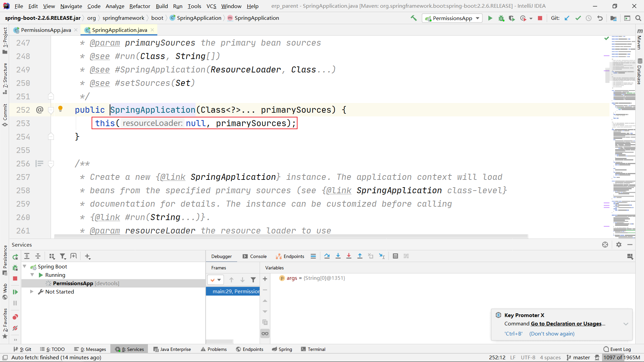644x362 pixels.
Task: Open the Navigate menu
Action: click(71, 6)
